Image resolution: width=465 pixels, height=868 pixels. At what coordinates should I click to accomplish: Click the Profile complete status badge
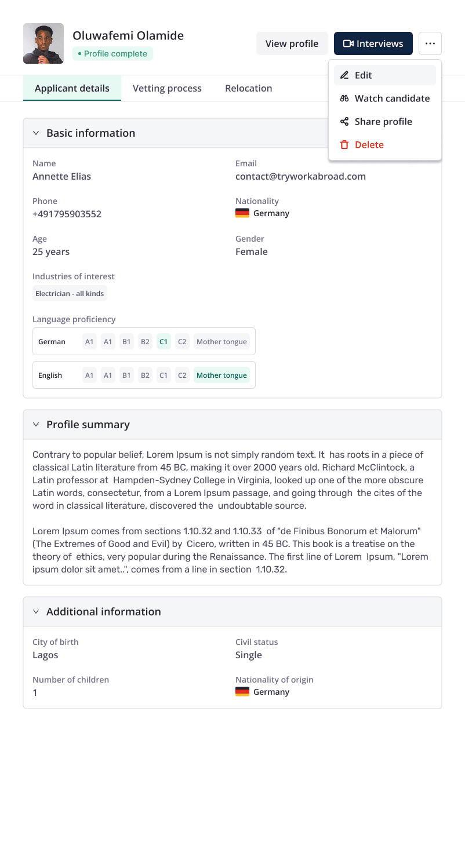[x=112, y=53]
